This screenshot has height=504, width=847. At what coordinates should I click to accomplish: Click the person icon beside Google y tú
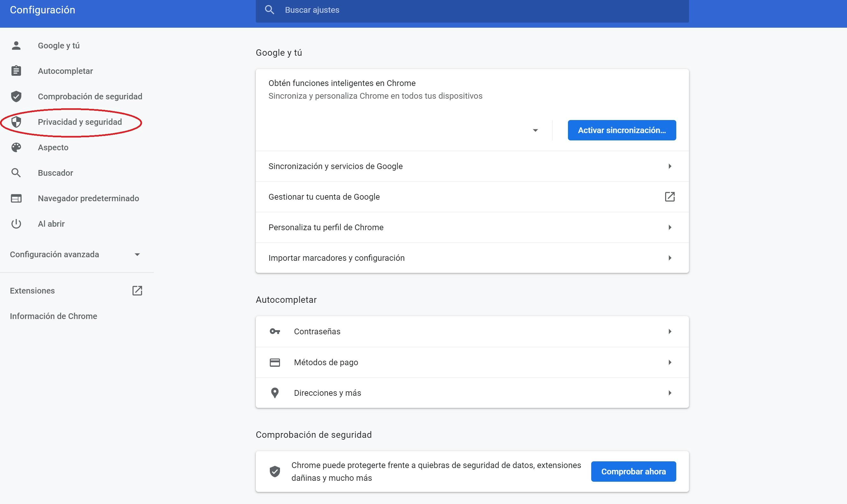pos(16,46)
